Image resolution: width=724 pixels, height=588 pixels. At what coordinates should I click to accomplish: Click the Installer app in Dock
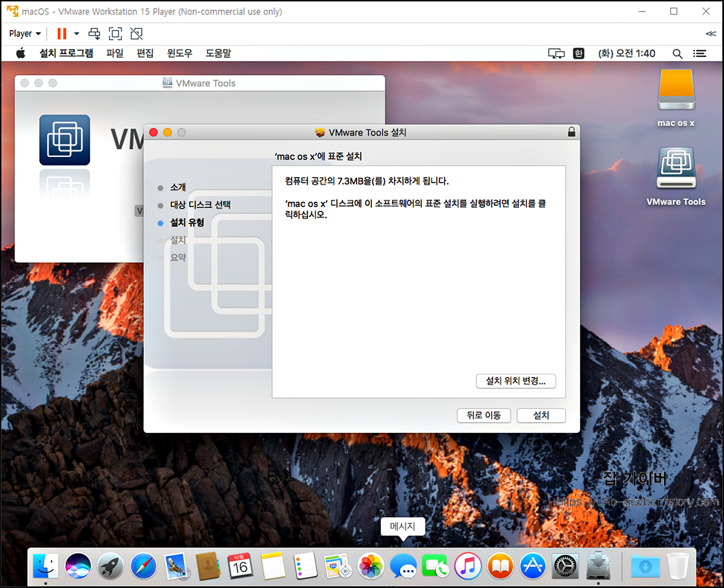[598, 565]
